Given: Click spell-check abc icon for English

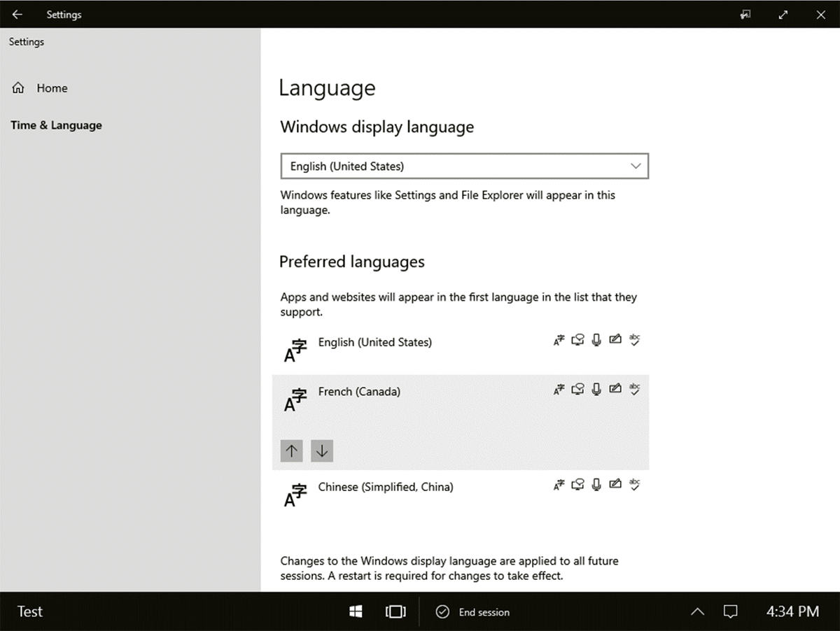Looking at the screenshot, I should [635, 340].
